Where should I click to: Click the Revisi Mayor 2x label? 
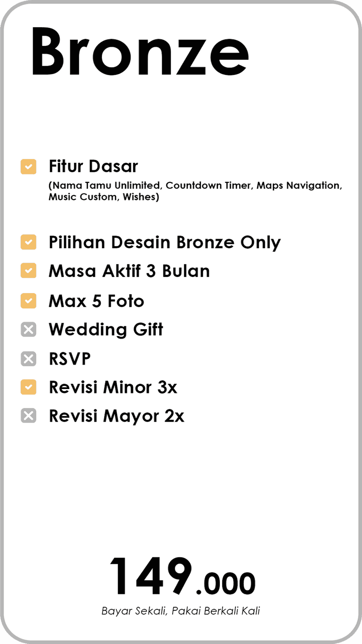116,416
